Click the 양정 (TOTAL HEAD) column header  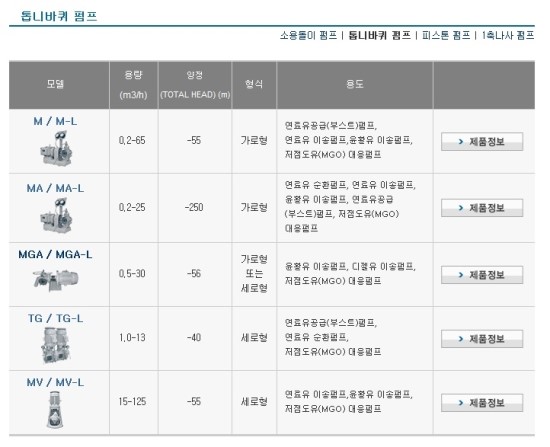(195, 85)
